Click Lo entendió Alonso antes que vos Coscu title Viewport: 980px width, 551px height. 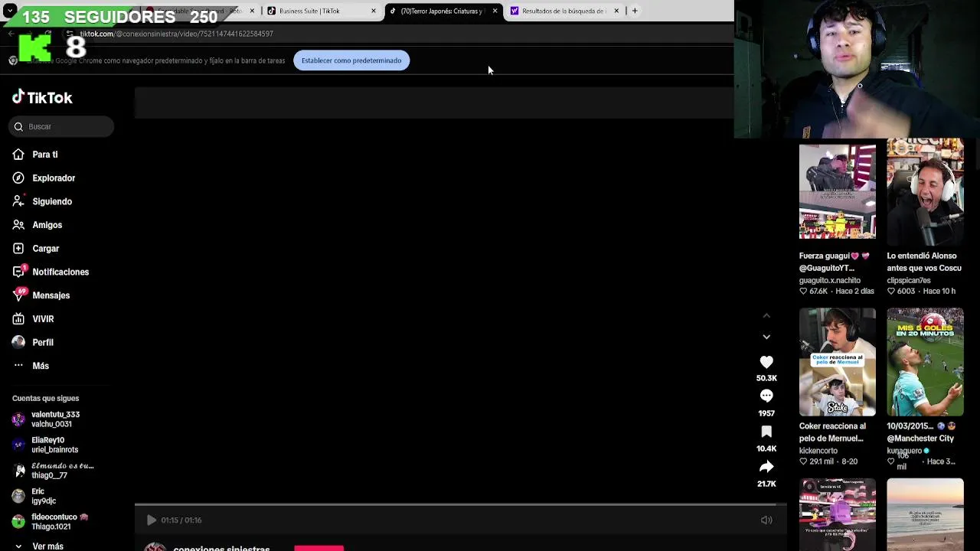tap(924, 262)
